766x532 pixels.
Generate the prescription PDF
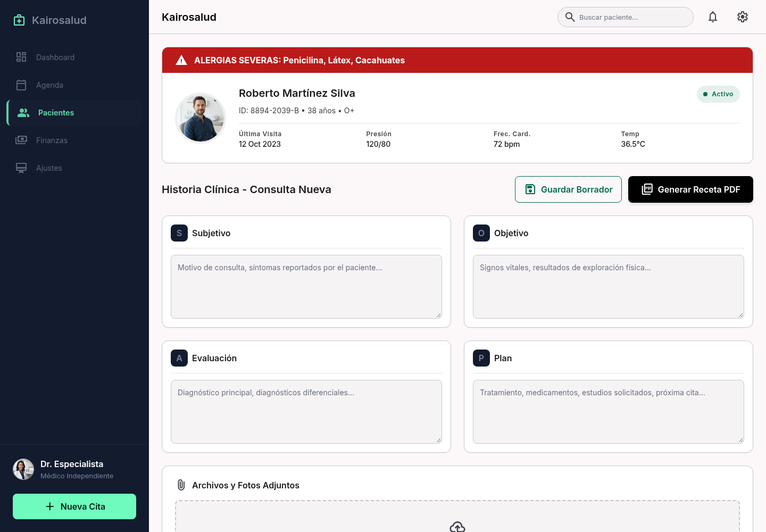click(x=690, y=189)
